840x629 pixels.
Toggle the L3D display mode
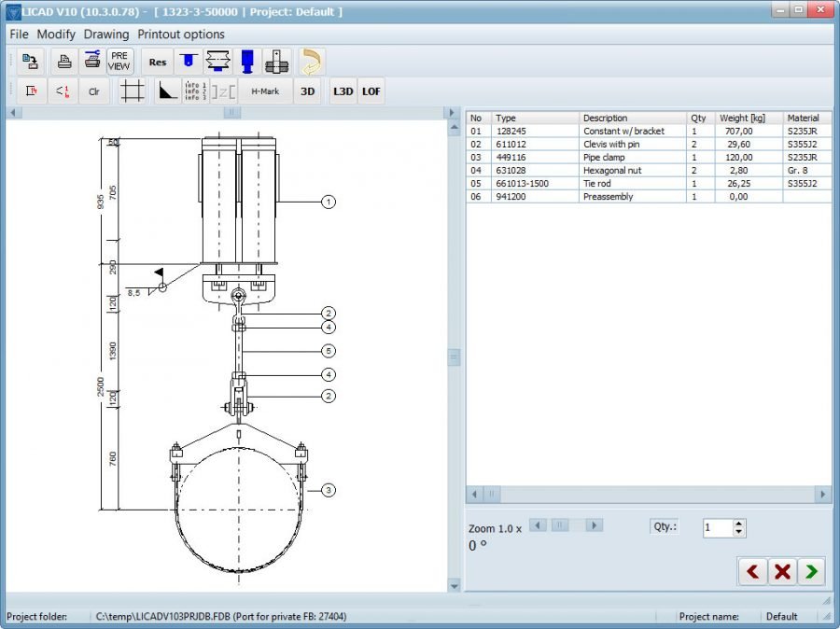pos(343,91)
